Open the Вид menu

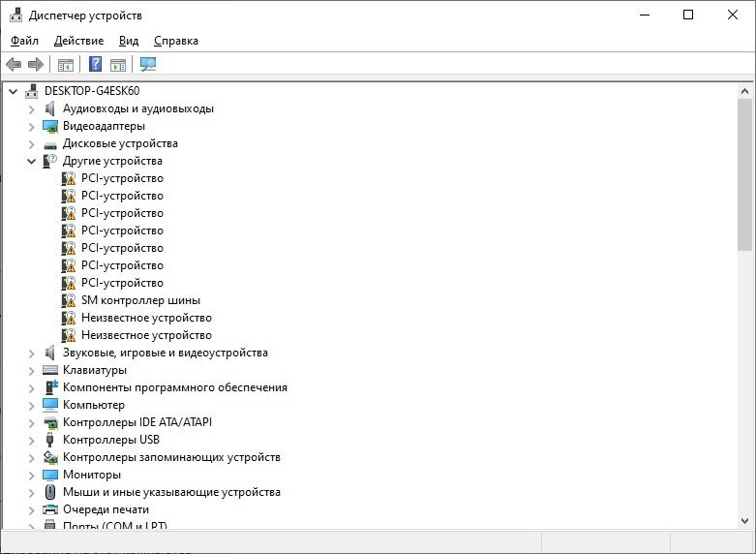[x=129, y=41]
